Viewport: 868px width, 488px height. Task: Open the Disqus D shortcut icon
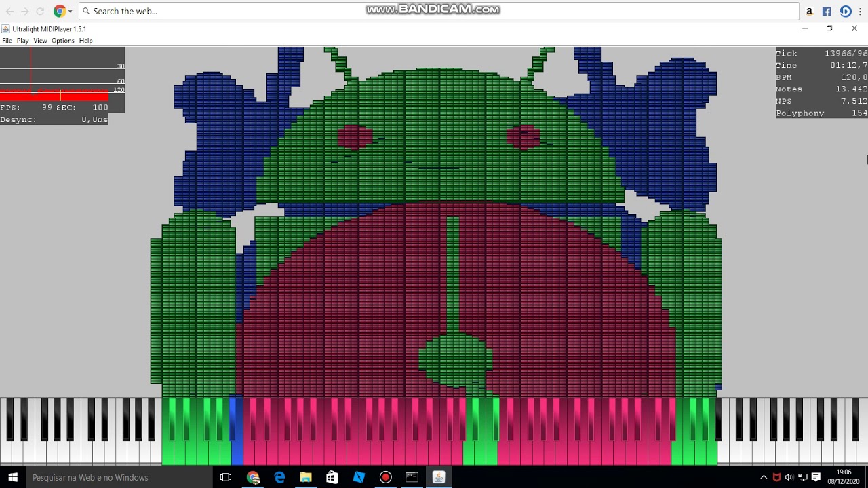click(846, 12)
